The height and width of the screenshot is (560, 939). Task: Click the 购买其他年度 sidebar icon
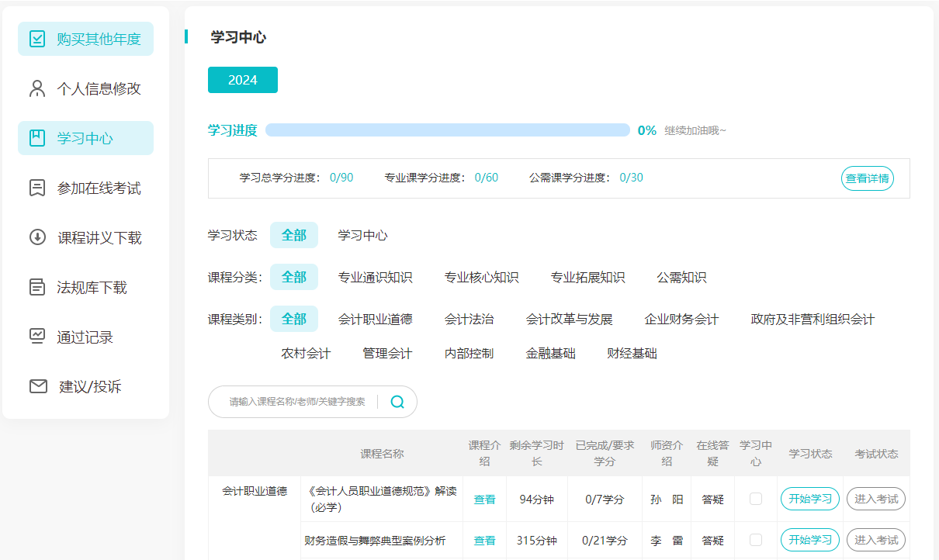click(36, 38)
